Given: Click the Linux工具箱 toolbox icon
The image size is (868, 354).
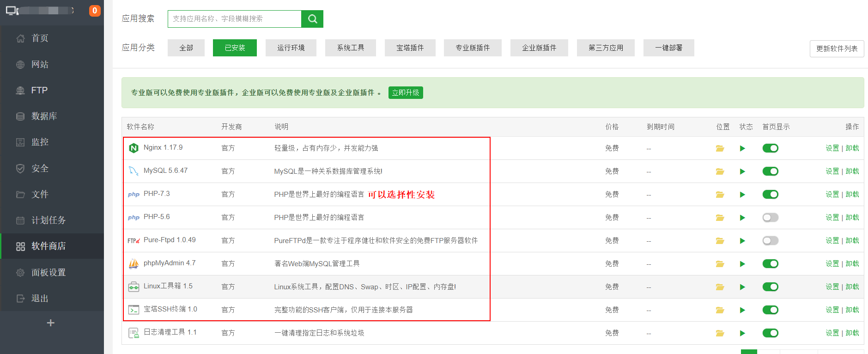Looking at the screenshot, I should [134, 287].
